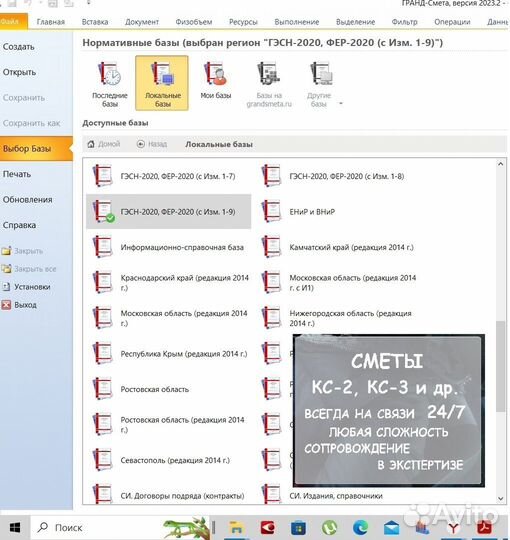Open the Другие базы icon
The width and height of the screenshot is (510, 540).
(319, 83)
